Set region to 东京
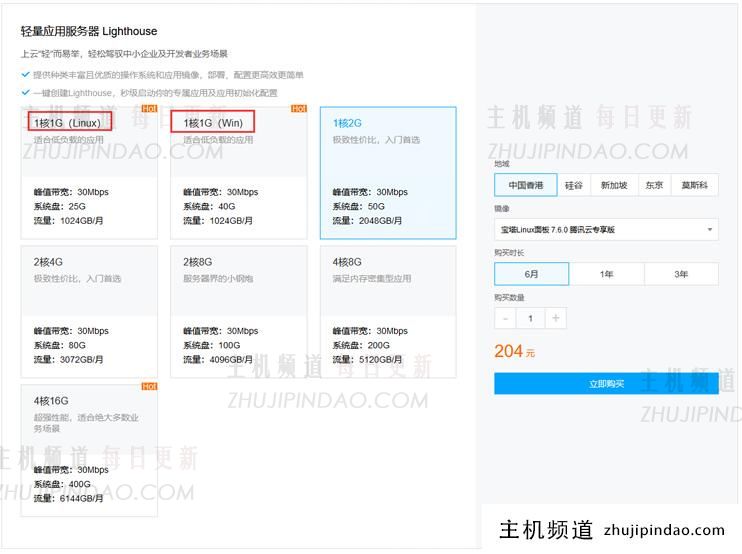The width and height of the screenshot is (742, 554). click(654, 185)
